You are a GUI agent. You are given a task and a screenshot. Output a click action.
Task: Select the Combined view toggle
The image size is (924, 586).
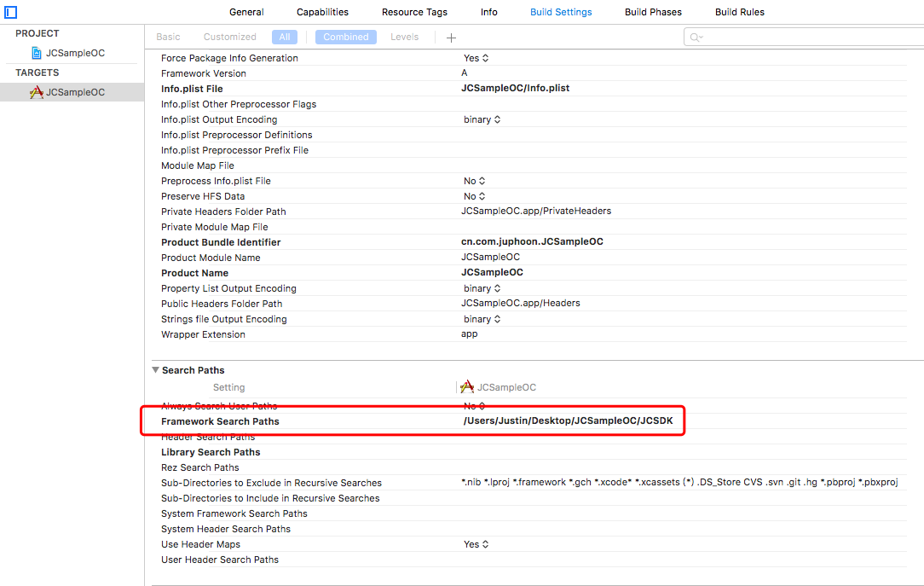tap(346, 38)
